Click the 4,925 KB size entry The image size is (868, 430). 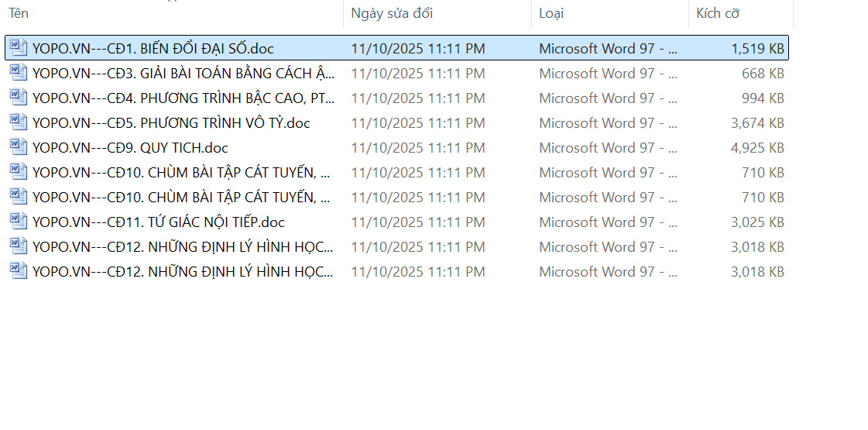[x=757, y=148]
